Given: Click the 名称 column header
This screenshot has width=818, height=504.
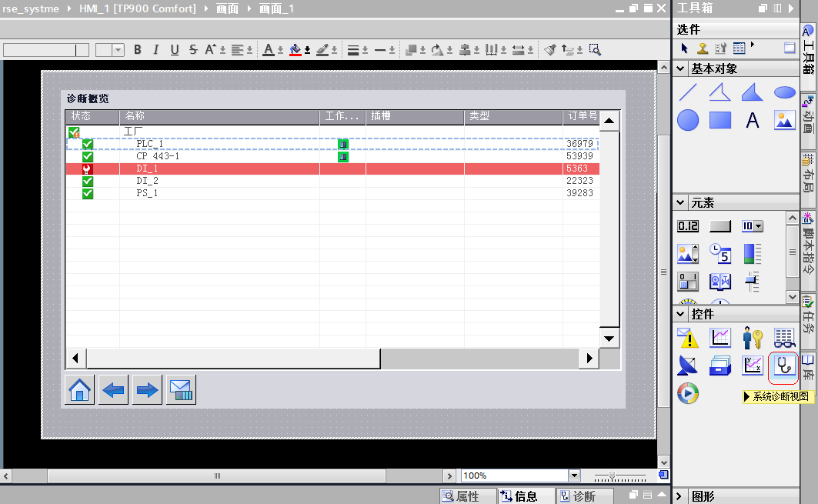Looking at the screenshot, I should click(219, 116).
